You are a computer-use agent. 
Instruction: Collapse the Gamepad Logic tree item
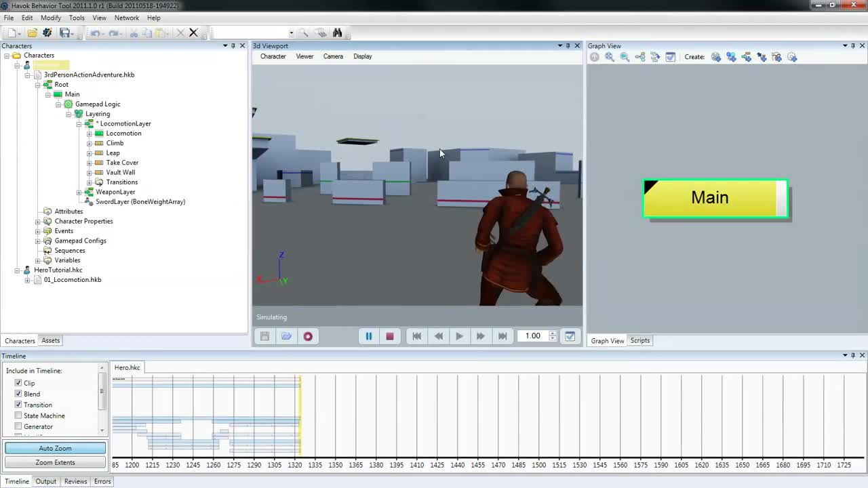click(58, 104)
